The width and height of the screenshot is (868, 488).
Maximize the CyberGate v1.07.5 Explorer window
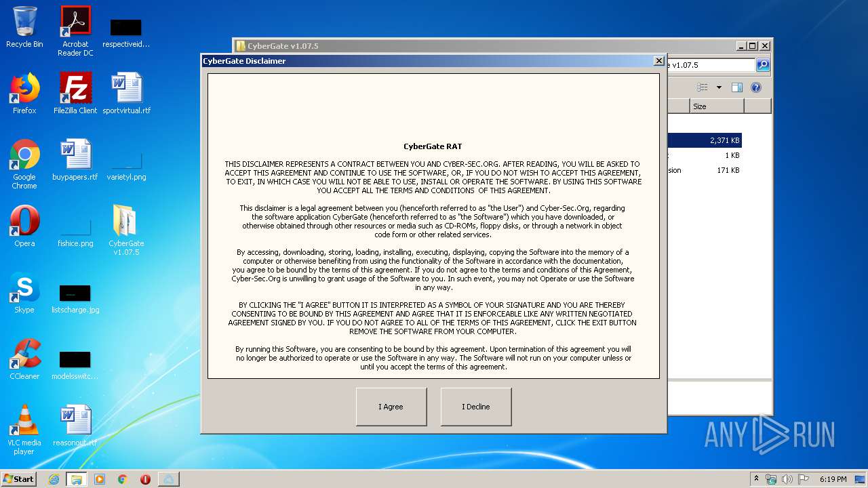tap(753, 46)
